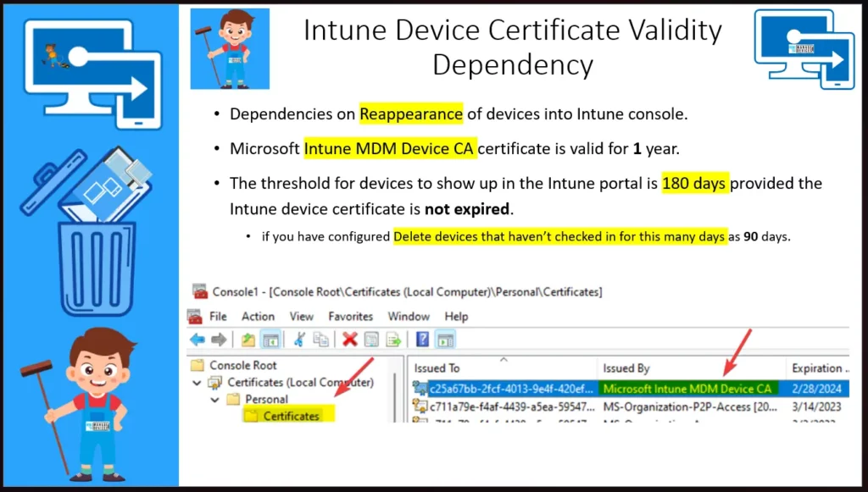Viewport: 868px width, 492px height.
Task: Open the Window menu
Action: point(409,316)
